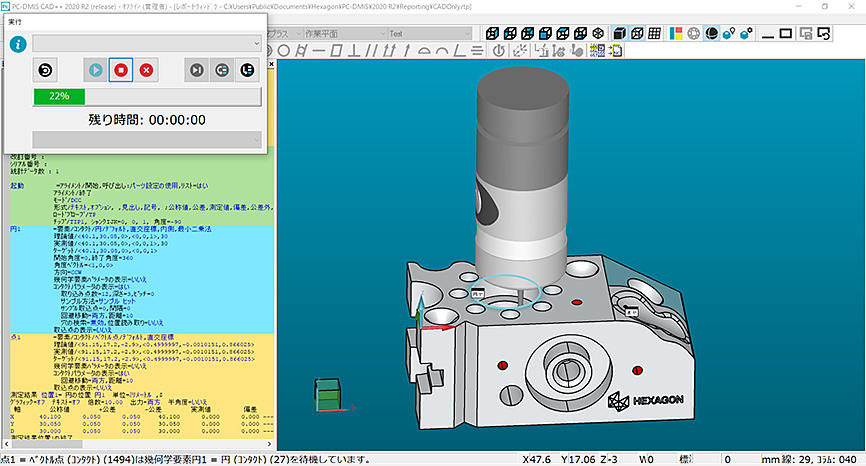The width and height of the screenshot is (866, 466).
Task: Click the Y17.06 readout in status bar
Action: pyautogui.click(x=578, y=459)
